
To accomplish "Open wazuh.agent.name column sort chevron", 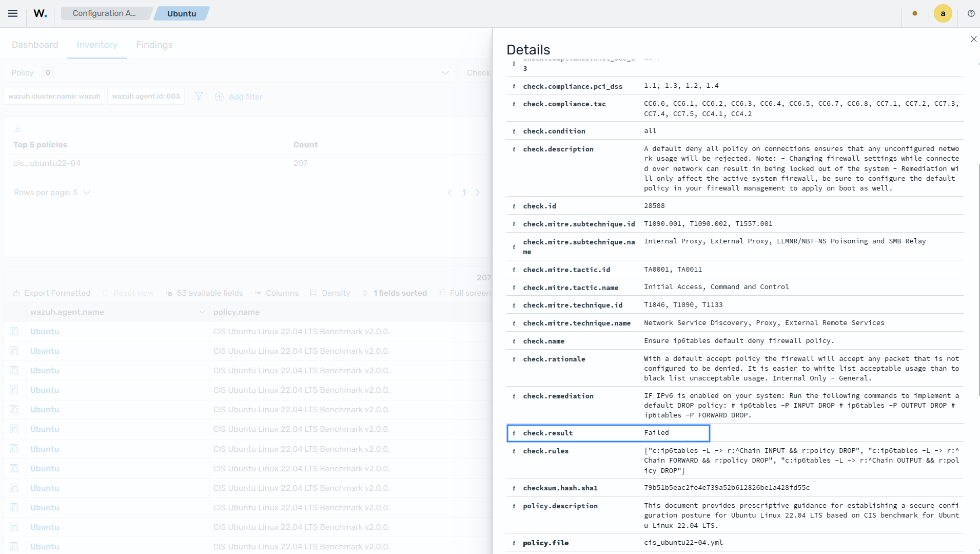I will [202, 312].
